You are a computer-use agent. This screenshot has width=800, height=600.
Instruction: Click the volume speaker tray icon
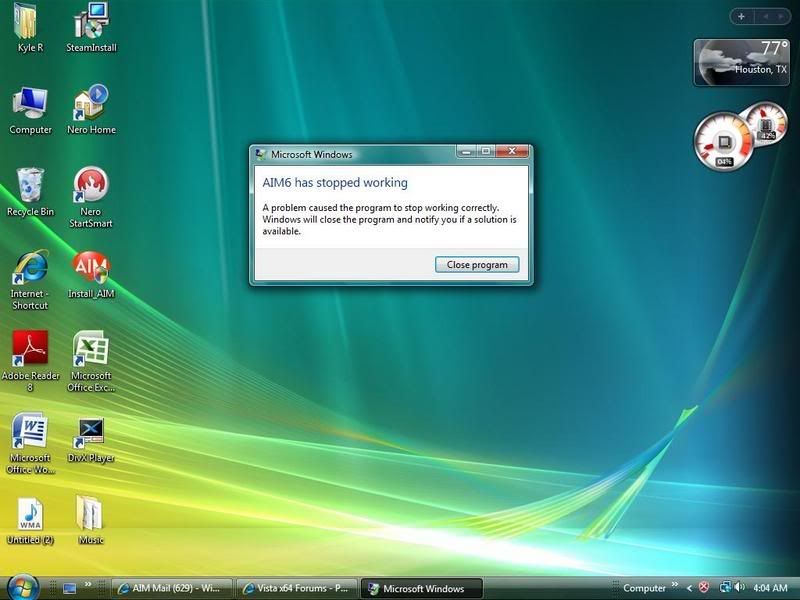740,588
